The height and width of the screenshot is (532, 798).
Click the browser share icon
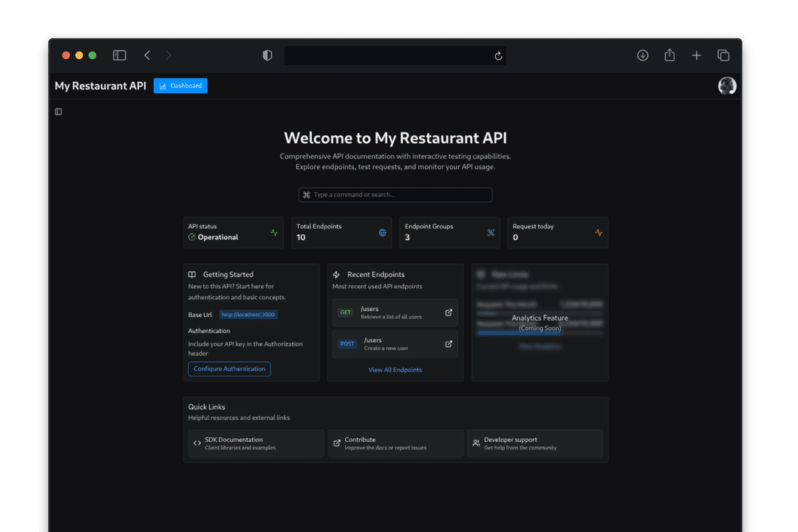(669, 55)
